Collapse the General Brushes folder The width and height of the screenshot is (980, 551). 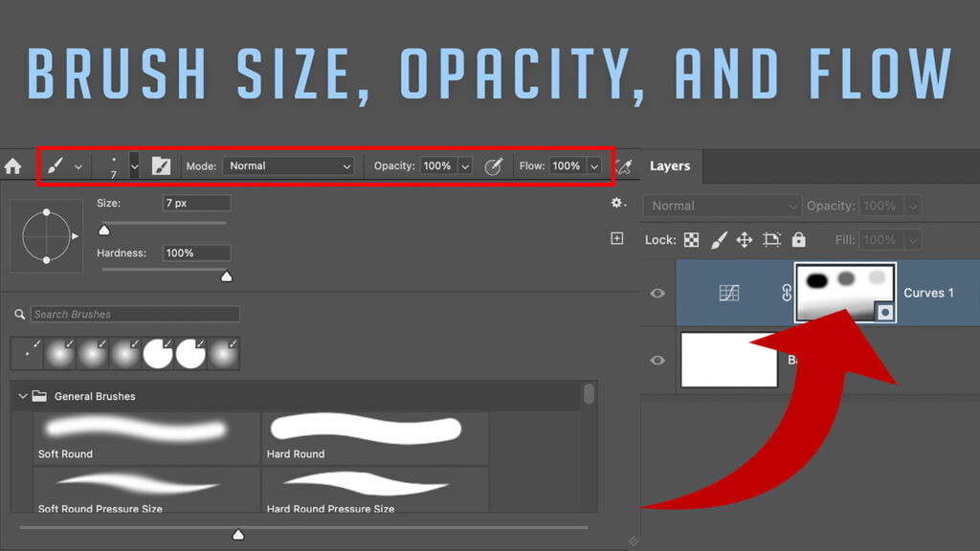point(23,395)
